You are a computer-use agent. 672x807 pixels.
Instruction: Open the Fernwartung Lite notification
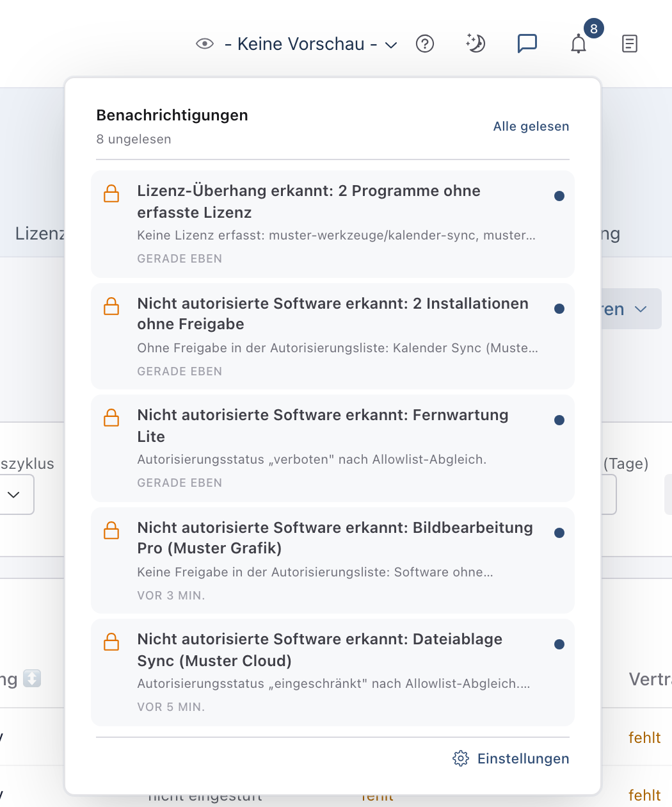333,448
